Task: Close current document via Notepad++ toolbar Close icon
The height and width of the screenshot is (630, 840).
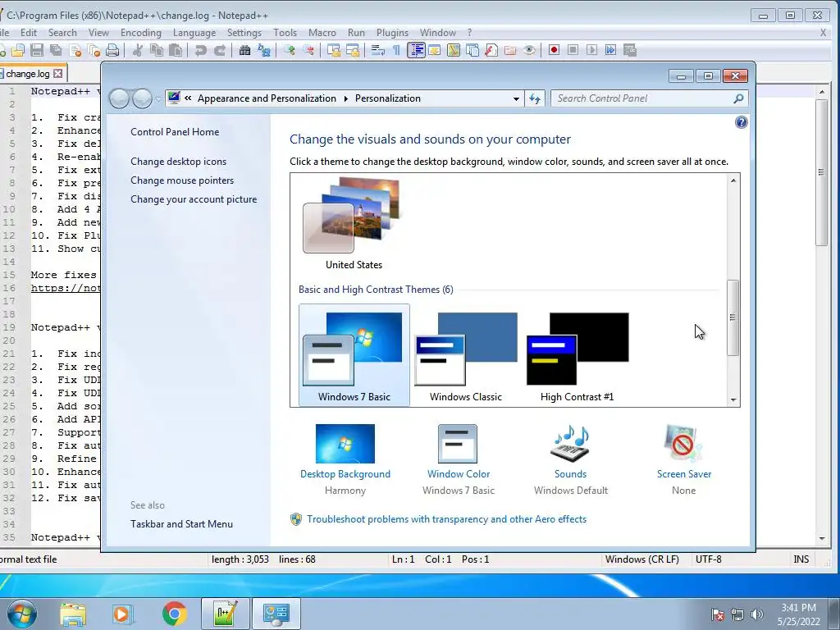Action: [75, 50]
